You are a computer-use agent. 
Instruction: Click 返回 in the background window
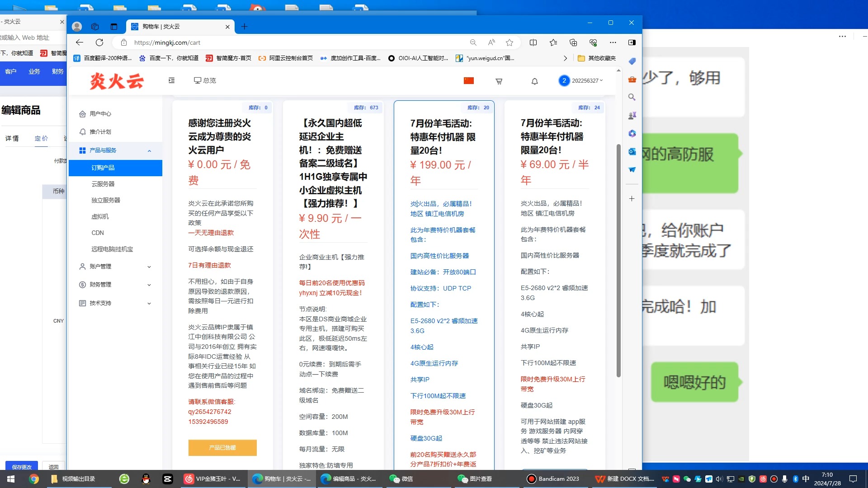[53, 467]
